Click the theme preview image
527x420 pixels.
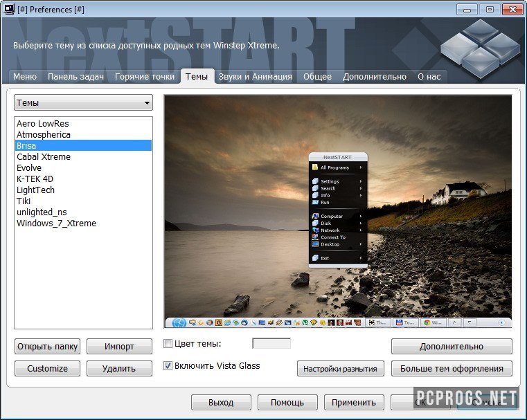[x=338, y=212]
